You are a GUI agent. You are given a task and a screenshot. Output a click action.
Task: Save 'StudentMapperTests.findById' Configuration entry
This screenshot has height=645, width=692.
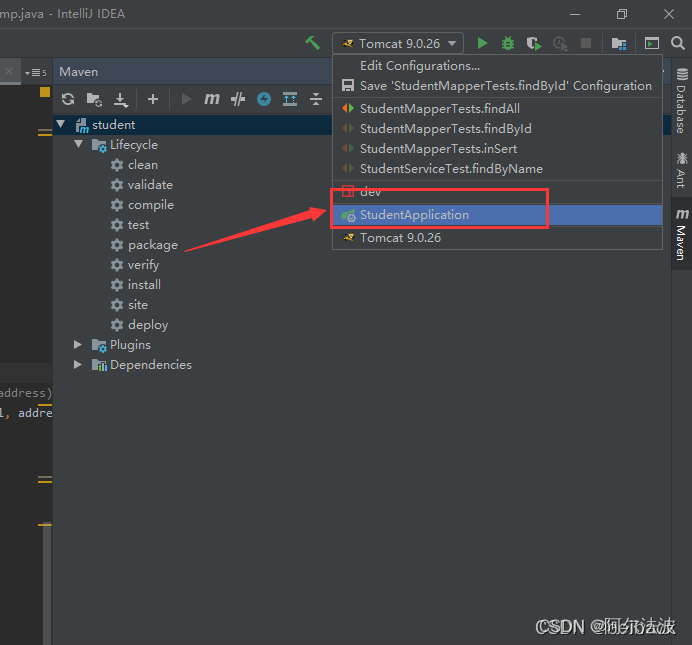(x=497, y=86)
